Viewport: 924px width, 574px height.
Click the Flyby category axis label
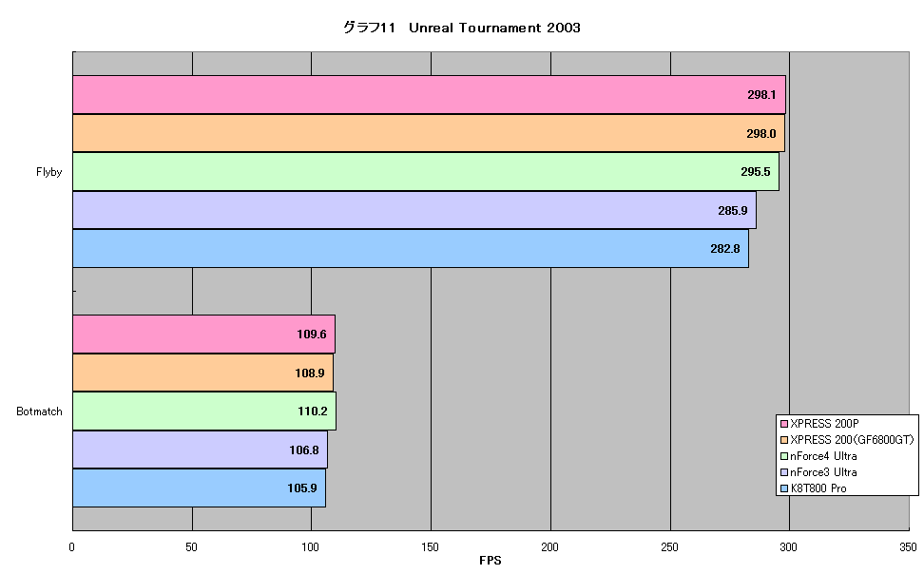pyautogui.click(x=48, y=172)
